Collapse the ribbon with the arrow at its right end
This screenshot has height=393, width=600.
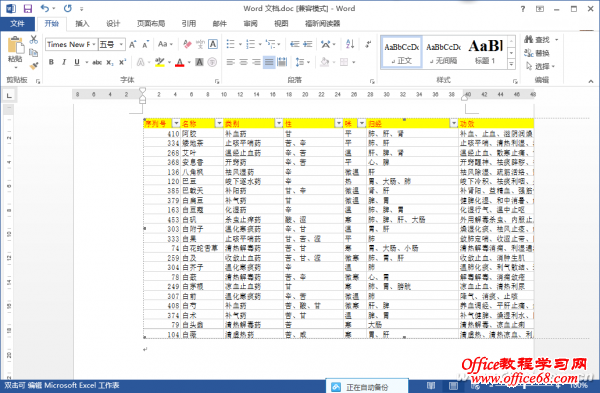point(591,81)
